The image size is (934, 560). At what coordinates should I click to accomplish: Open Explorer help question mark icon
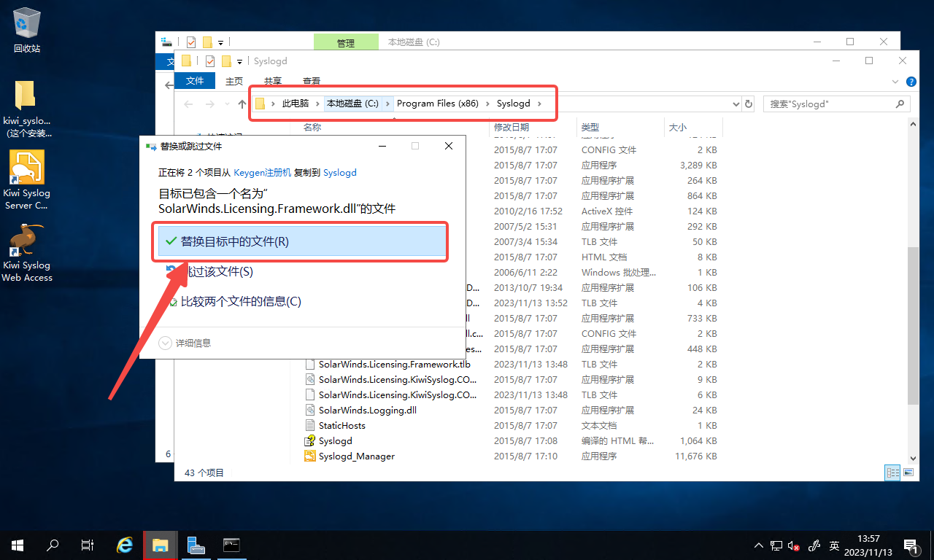911,82
